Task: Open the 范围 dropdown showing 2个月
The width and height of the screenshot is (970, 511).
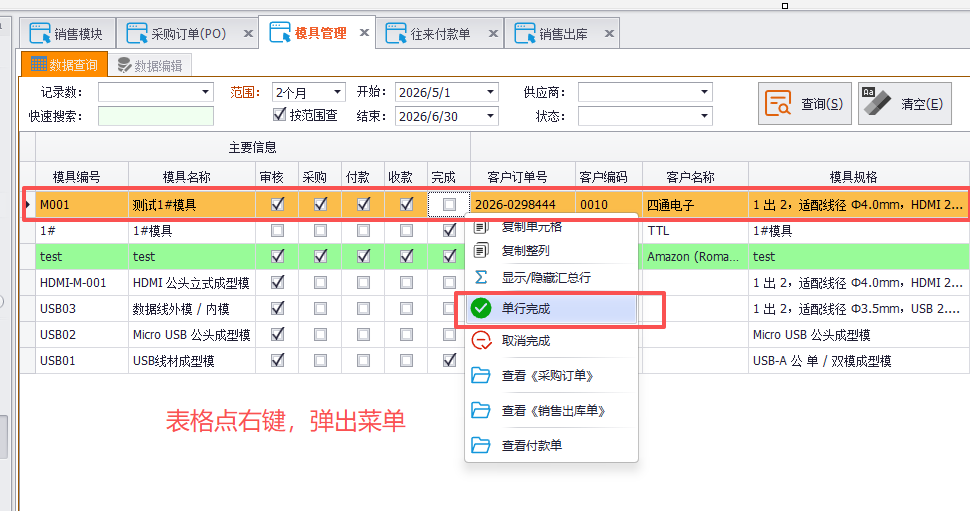Action: 337,92
